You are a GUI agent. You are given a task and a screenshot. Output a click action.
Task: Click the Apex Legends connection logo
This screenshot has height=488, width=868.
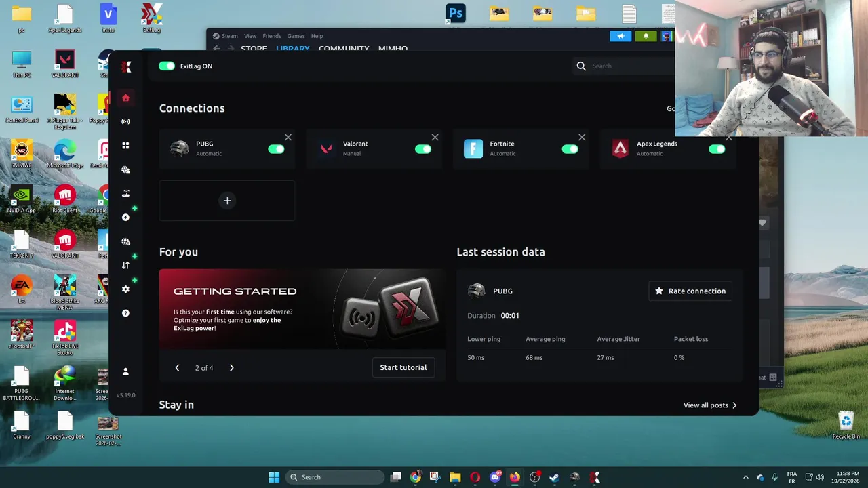click(x=620, y=148)
